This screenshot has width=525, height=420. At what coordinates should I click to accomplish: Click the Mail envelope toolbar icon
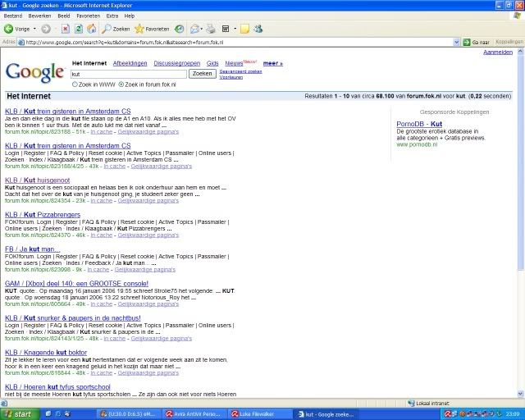194,30
